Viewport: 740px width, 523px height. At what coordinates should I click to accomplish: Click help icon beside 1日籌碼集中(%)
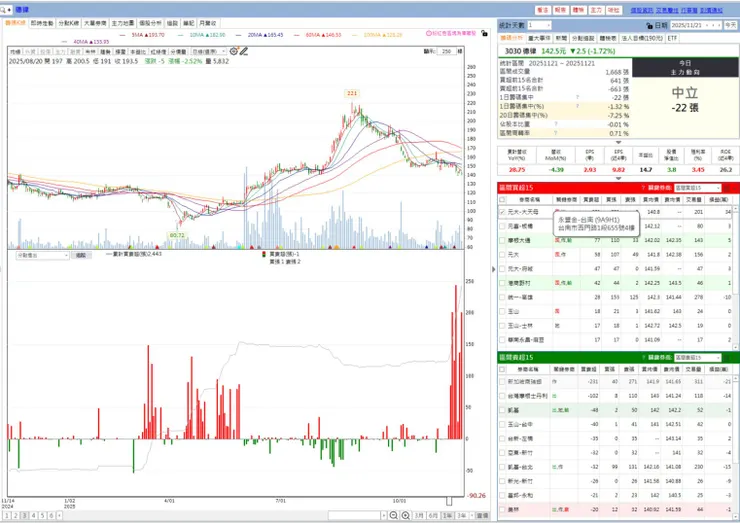(577, 106)
